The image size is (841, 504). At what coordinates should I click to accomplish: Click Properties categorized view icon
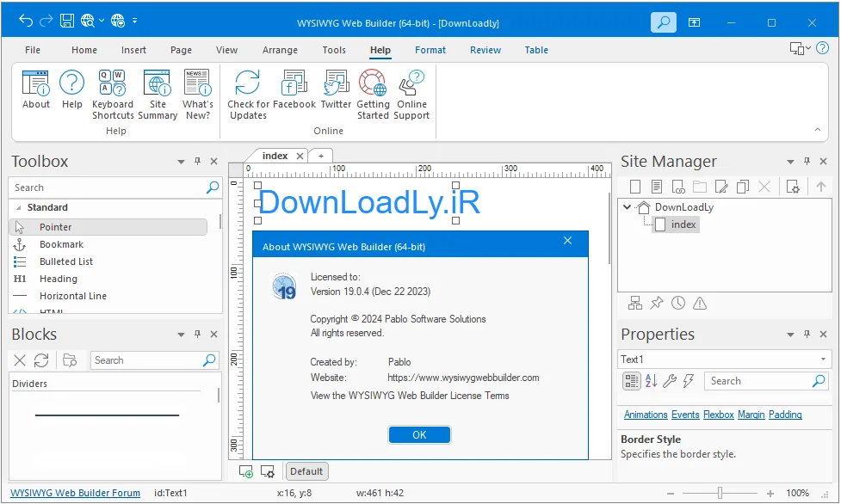pyautogui.click(x=631, y=381)
